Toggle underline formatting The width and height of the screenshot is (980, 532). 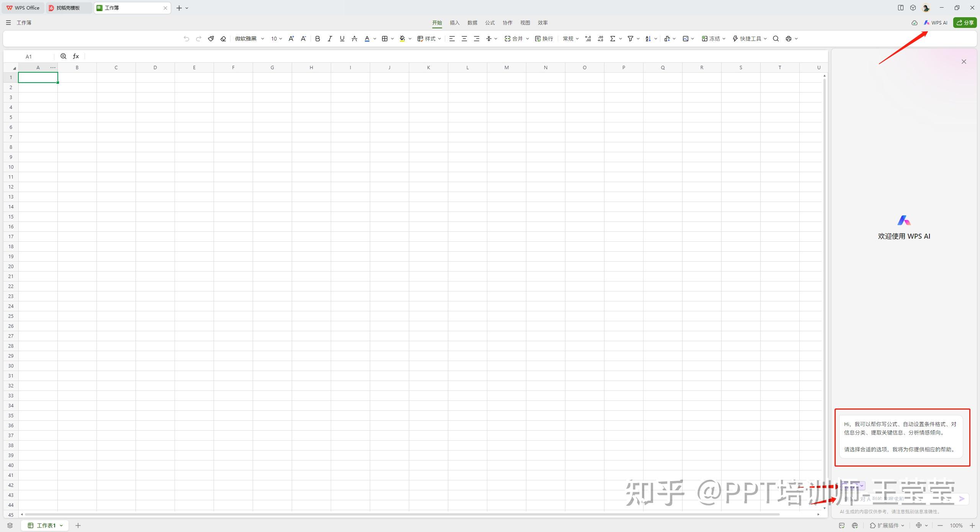tap(342, 39)
